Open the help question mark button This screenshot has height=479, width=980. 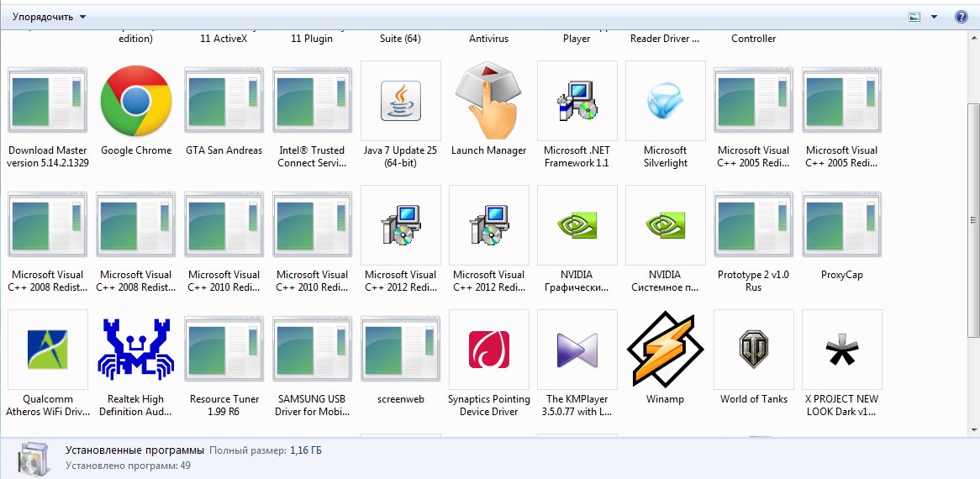pyautogui.click(x=962, y=17)
